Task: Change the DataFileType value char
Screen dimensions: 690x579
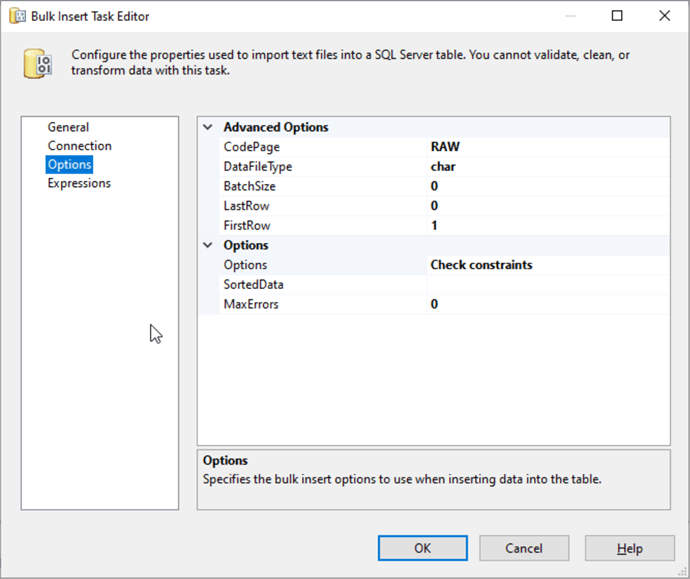Action: pyautogui.click(x=547, y=167)
